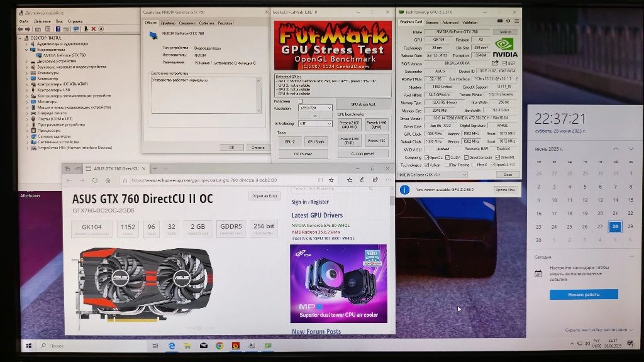Expand the Процессоры tree node
644x362 pixels.
tap(26, 130)
